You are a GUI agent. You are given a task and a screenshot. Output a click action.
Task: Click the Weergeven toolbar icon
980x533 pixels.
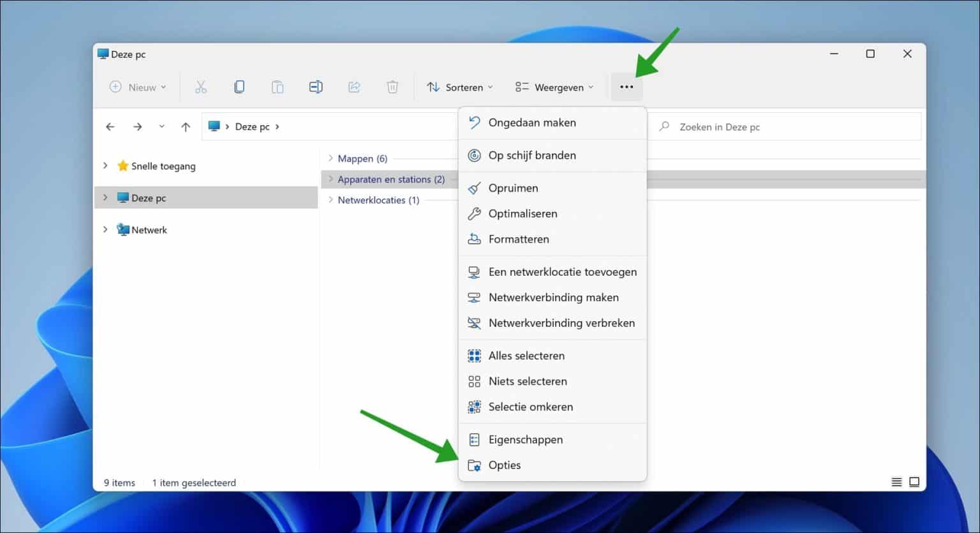pyautogui.click(x=554, y=87)
